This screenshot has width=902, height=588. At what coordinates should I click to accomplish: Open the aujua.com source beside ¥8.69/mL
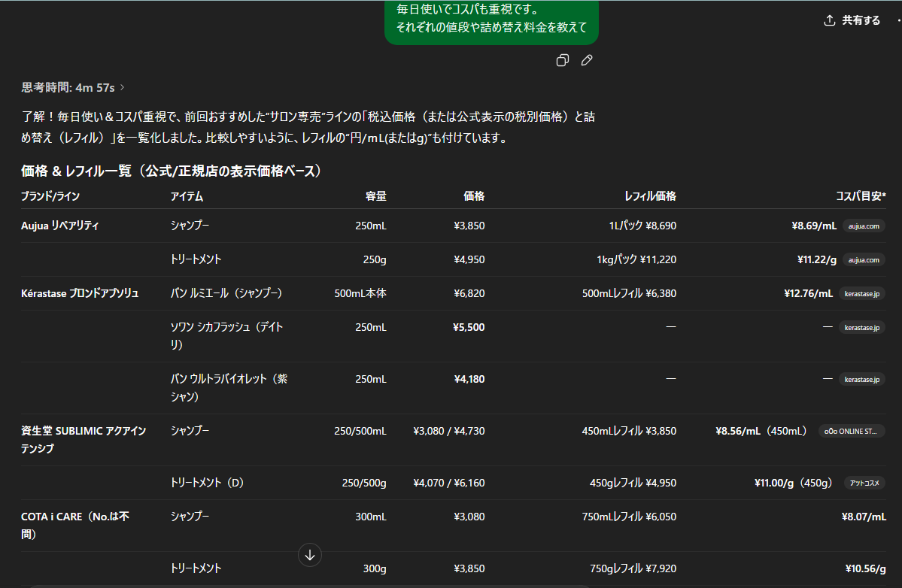click(x=863, y=226)
